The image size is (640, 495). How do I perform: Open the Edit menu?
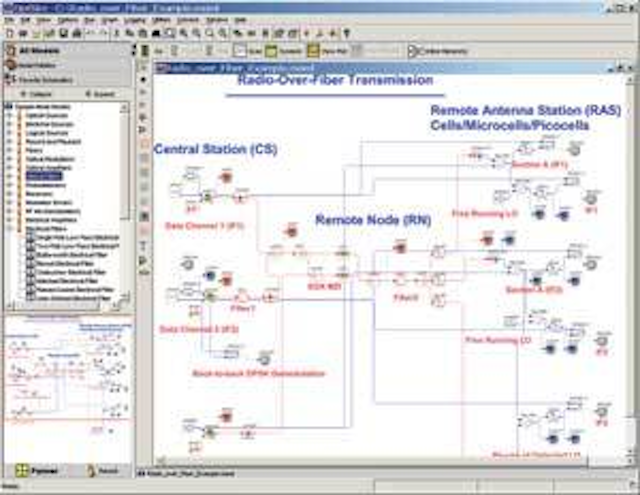pos(25,20)
